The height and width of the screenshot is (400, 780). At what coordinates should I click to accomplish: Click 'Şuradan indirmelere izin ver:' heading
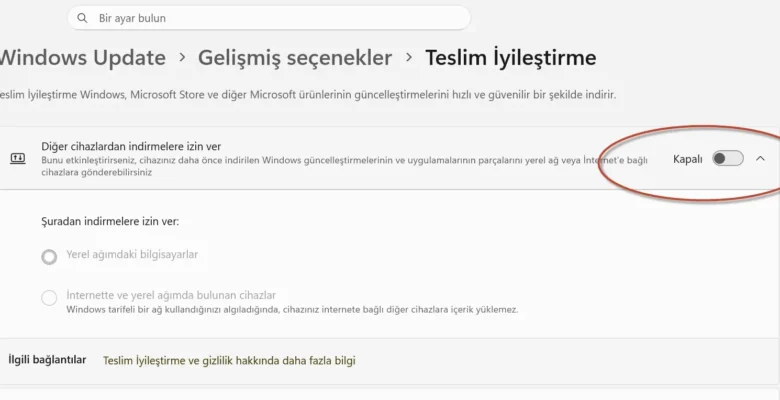(110, 221)
